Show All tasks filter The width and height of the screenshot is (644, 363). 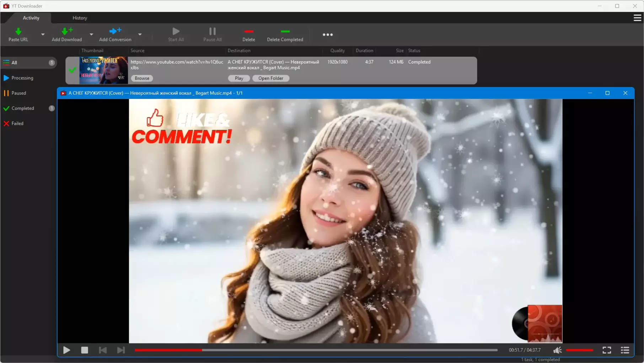point(29,63)
